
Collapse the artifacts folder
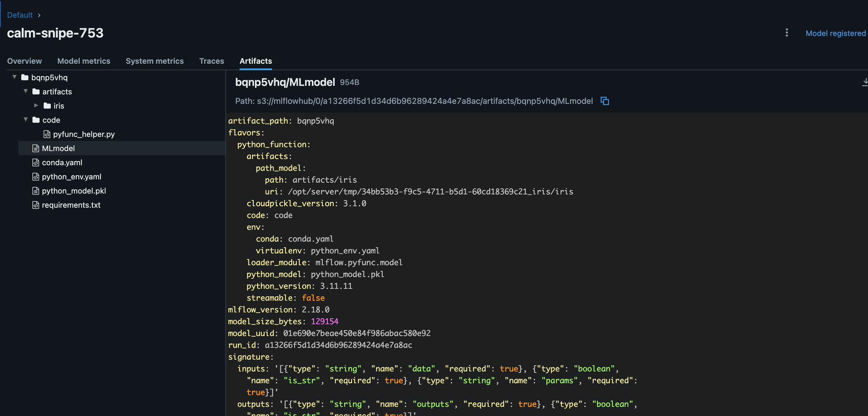tap(26, 91)
